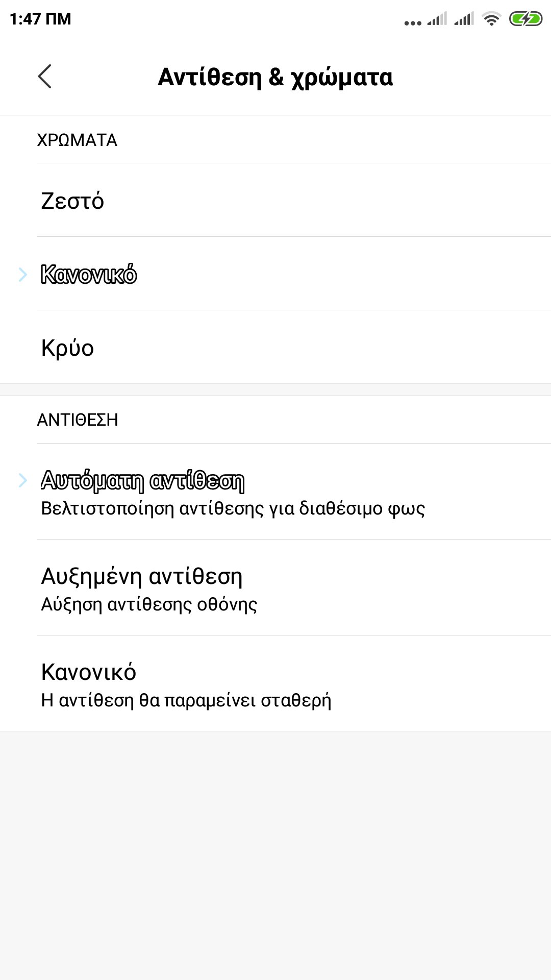Screen dimensions: 551x980
Task: Tap the 'Αύξηση αντίθεσης οθόνης' description
Action: pyautogui.click(x=149, y=604)
